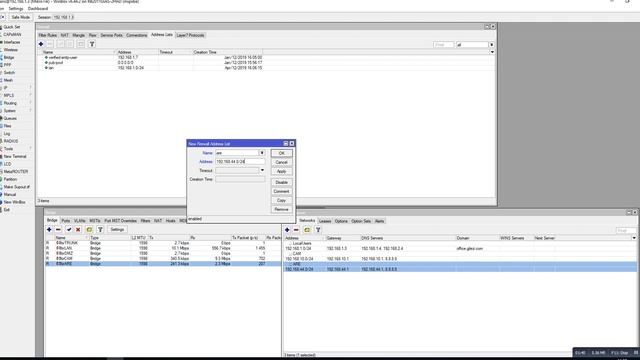Viewport: 640px width, 360px height.
Task: Add comment with yellow icon in Bridge window
Action: coord(89,230)
